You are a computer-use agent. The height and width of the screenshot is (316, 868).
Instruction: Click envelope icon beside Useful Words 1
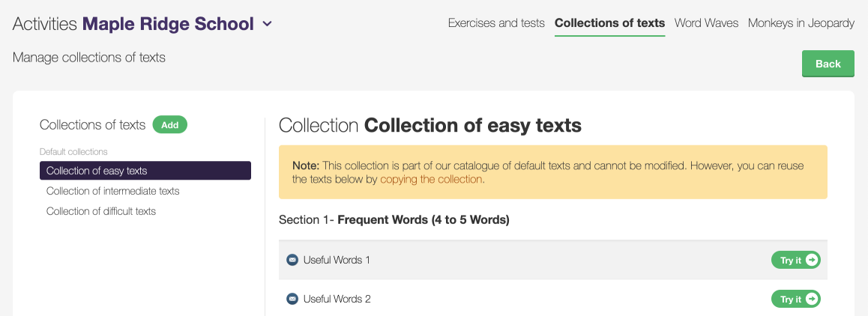[292, 260]
